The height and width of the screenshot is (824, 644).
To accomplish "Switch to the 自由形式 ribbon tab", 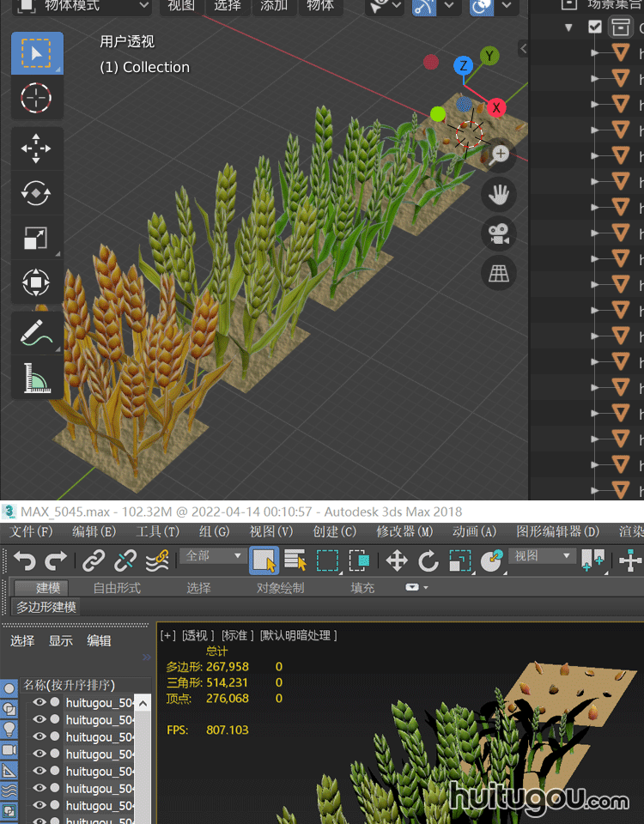I will pyautogui.click(x=116, y=588).
